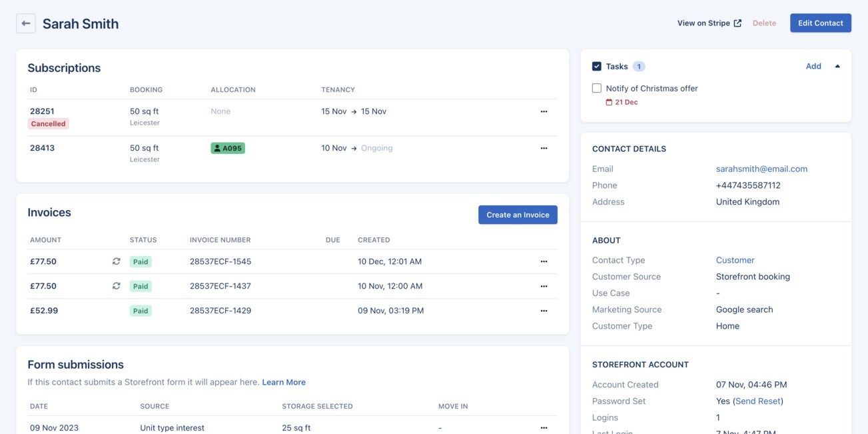The width and height of the screenshot is (868, 434).
Task: Open actions menu for the 09 Nov form submission
Action: 544,427
